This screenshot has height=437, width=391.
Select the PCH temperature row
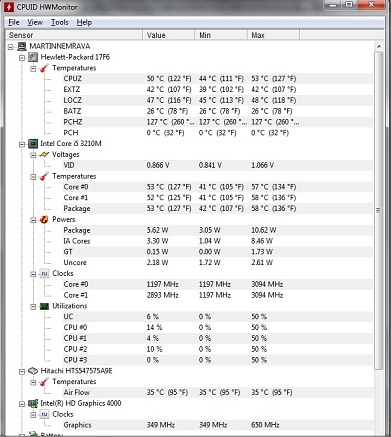click(x=217, y=133)
